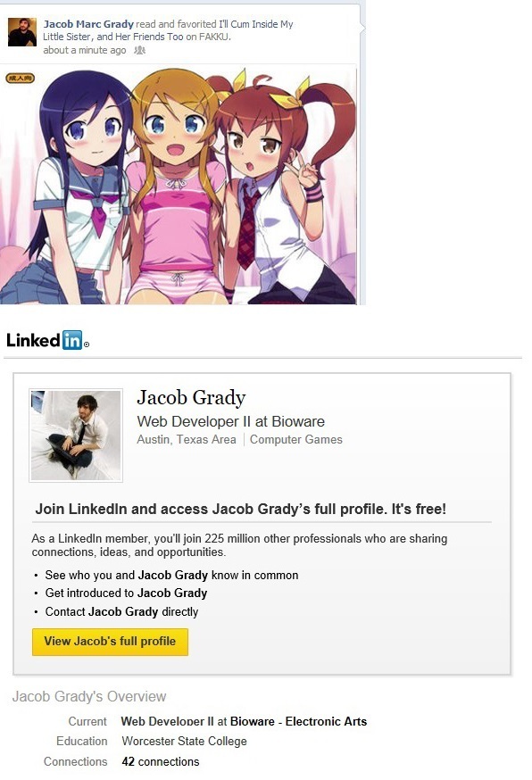Viewport: 532px width, 780px height.
Task: Click the 'Jacob Grady's Overview' section heading
Action: [89, 696]
